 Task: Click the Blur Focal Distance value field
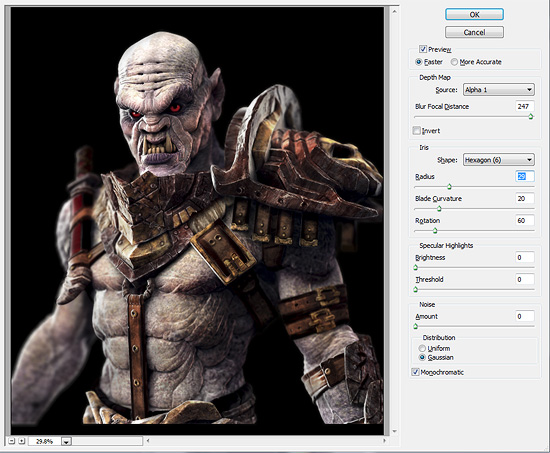point(525,106)
